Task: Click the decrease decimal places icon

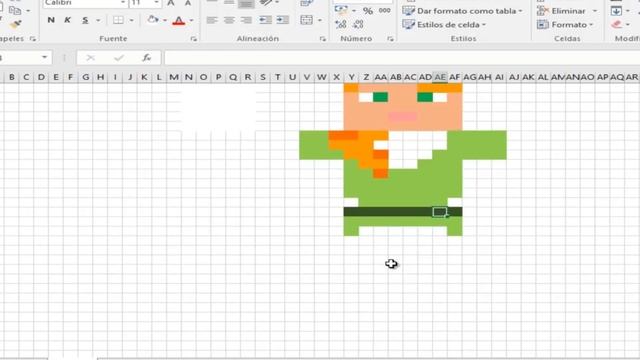Action: (358, 24)
